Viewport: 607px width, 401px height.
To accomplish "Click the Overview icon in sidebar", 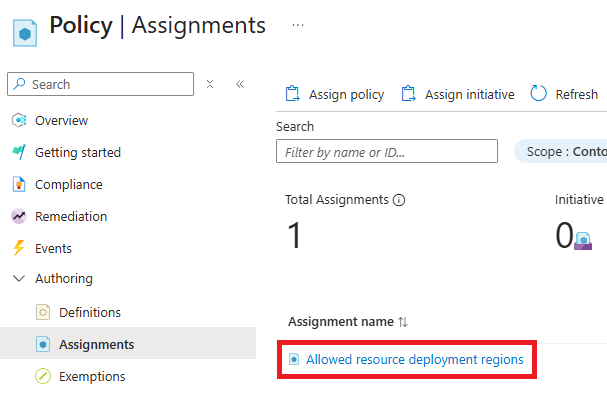I will tap(19, 121).
